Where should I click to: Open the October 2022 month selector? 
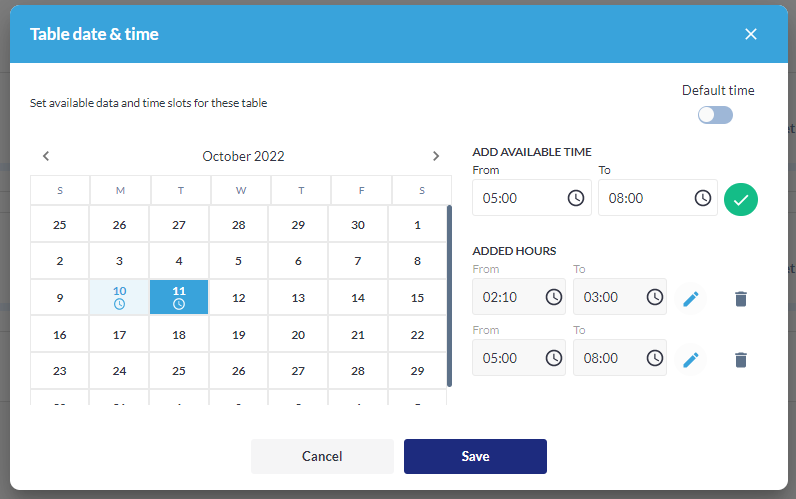(x=243, y=156)
